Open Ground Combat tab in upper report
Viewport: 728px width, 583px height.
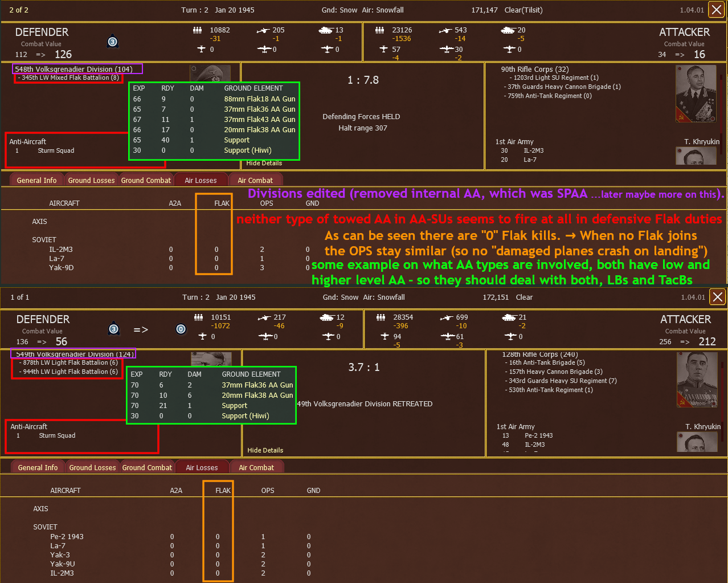146,180
